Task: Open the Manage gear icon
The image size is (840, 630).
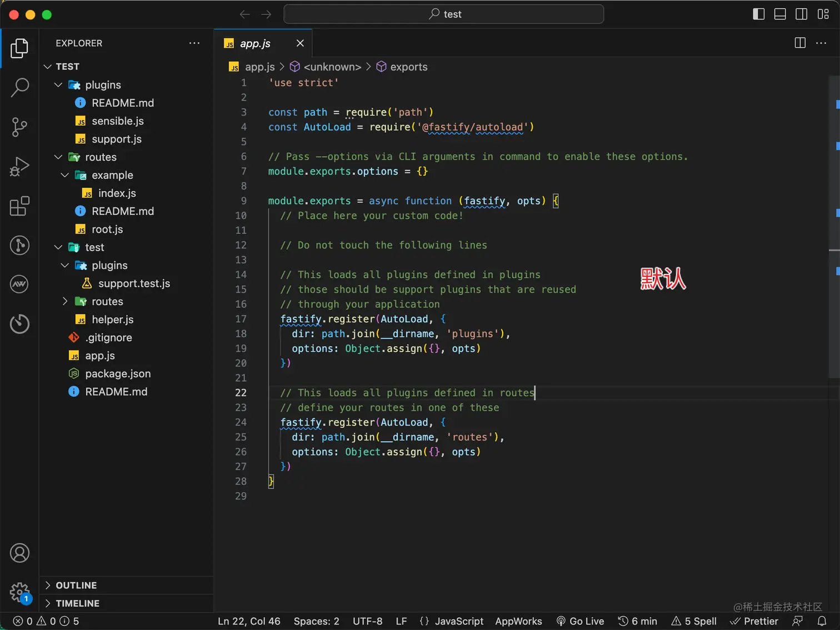Action: [x=19, y=592]
